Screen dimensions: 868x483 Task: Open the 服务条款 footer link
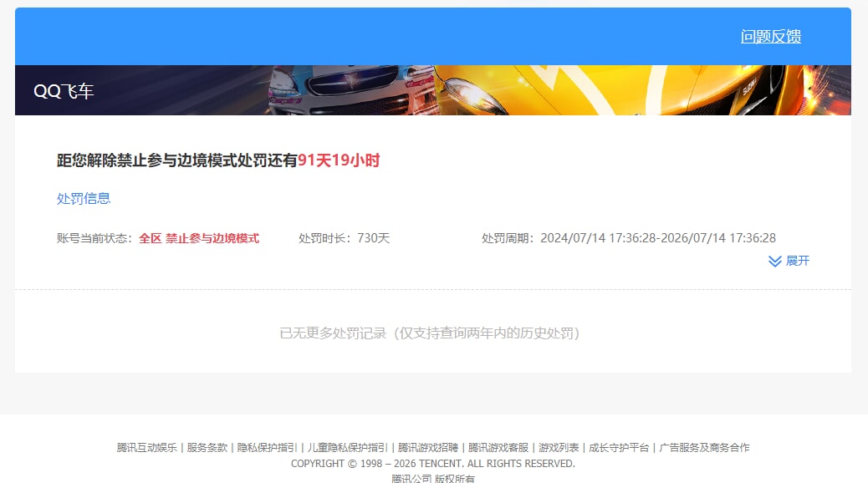pyautogui.click(x=207, y=448)
